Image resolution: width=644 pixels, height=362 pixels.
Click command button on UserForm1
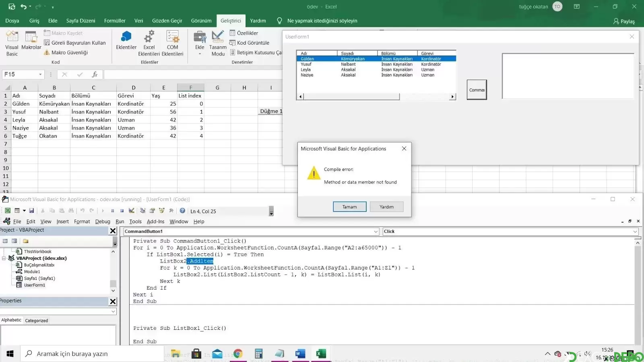[477, 90]
